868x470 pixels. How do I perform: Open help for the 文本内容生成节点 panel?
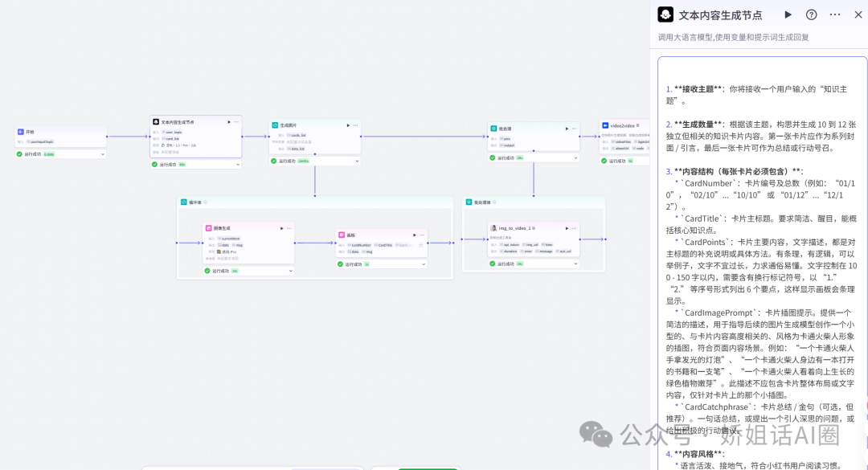pos(811,15)
